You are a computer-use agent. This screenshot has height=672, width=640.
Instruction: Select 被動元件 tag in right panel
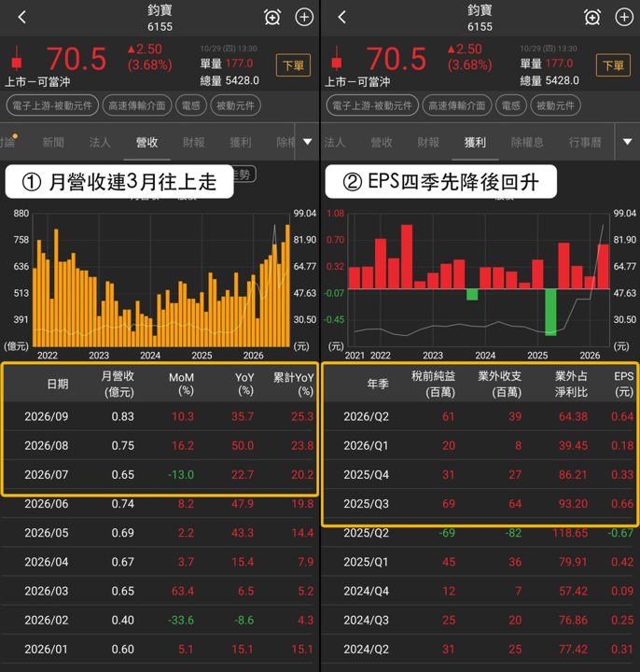pos(556,105)
